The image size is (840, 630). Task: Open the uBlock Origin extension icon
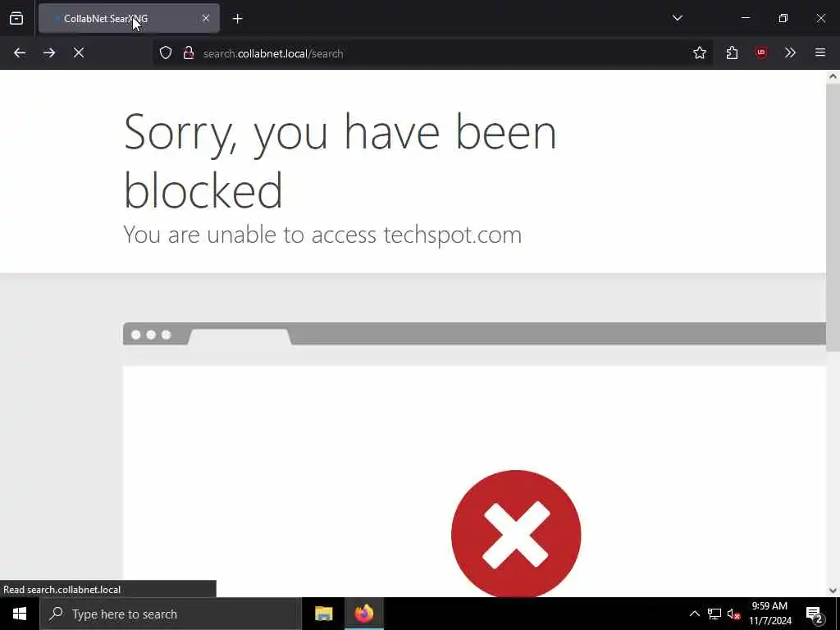click(x=761, y=52)
